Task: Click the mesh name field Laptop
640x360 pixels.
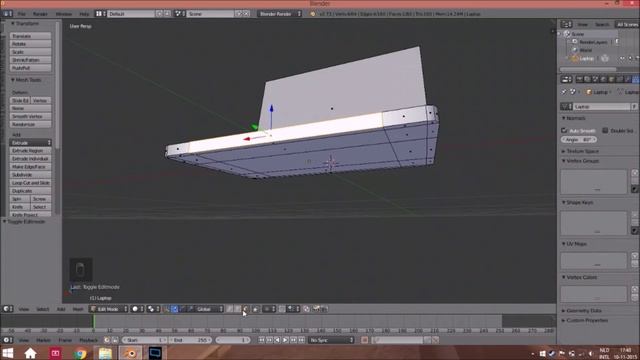Action: pyautogui.click(x=602, y=107)
